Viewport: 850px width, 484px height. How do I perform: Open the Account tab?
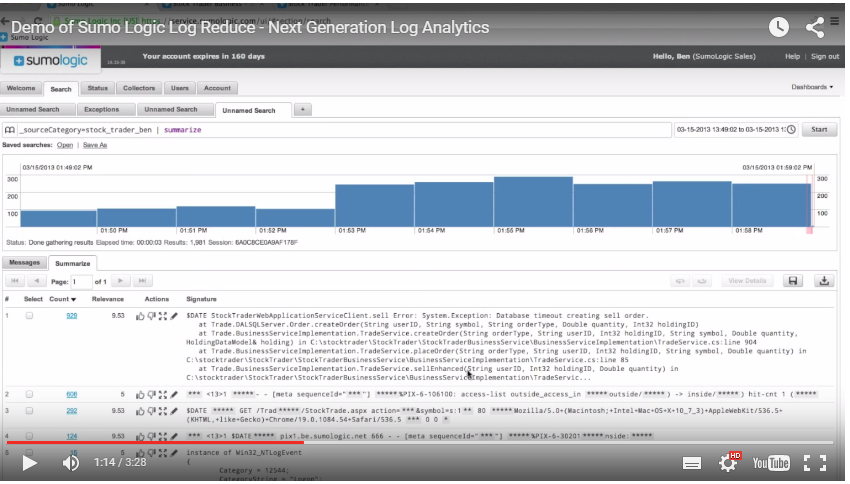pos(217,88)
